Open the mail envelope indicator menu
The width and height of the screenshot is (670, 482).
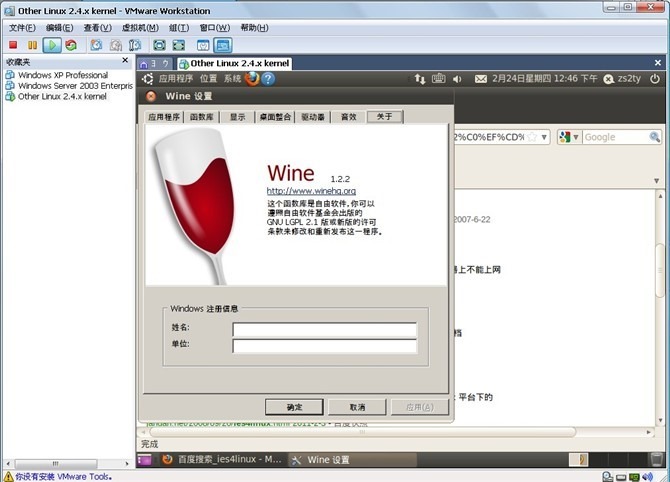(481, 79)
